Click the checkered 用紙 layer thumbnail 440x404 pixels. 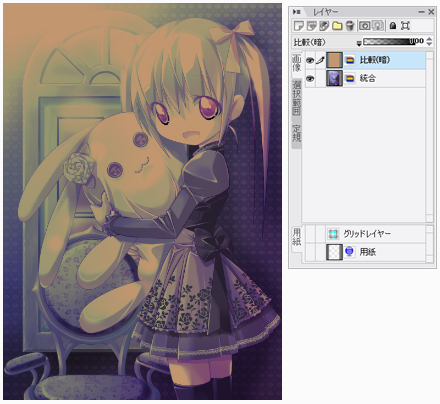pyautogui.click(x=334, y=252)
